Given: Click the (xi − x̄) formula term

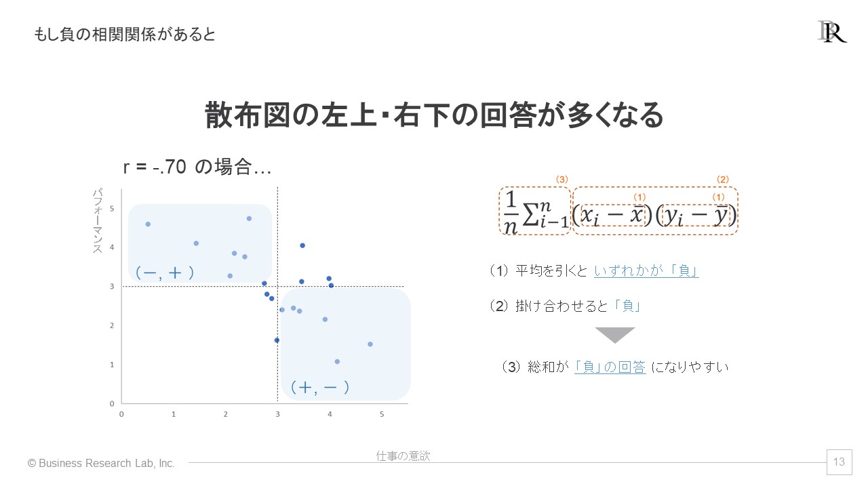Looking at the screenshot, I should click(x=613, y=216).
